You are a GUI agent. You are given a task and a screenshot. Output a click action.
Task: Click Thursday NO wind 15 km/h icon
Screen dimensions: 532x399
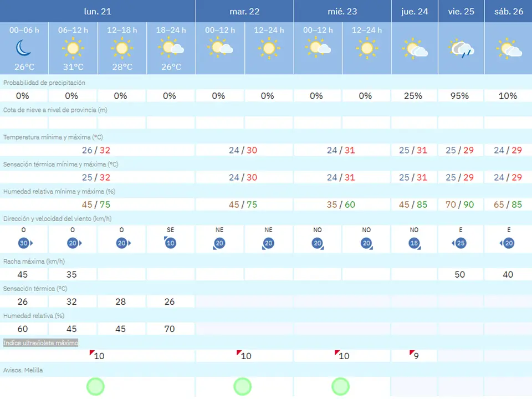pyautogui.click(x=415, y=243)
